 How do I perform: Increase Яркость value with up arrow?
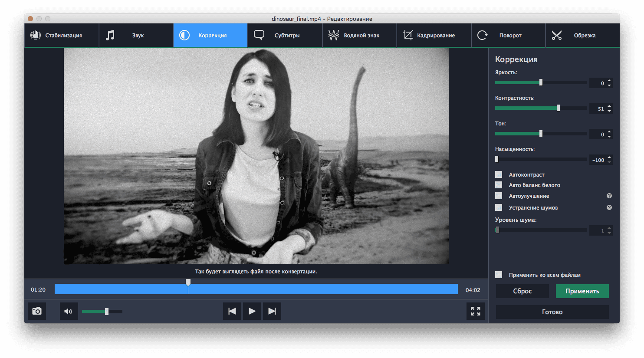click(x=609, y=81)
